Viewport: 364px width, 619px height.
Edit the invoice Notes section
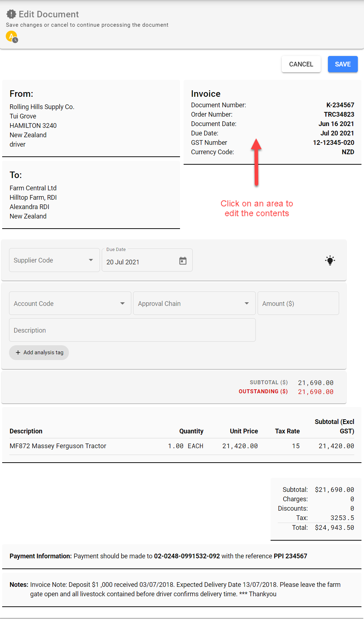(x=182, y=589)
